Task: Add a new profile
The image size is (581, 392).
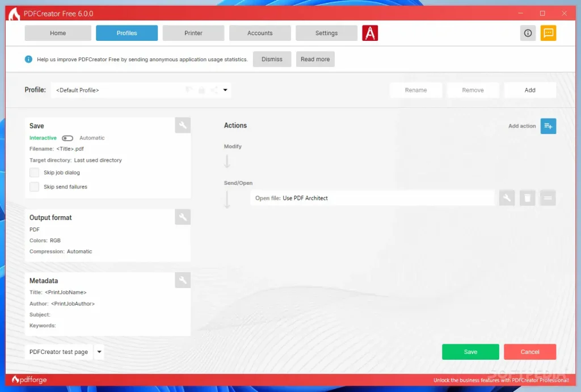Action: [530, 90]
